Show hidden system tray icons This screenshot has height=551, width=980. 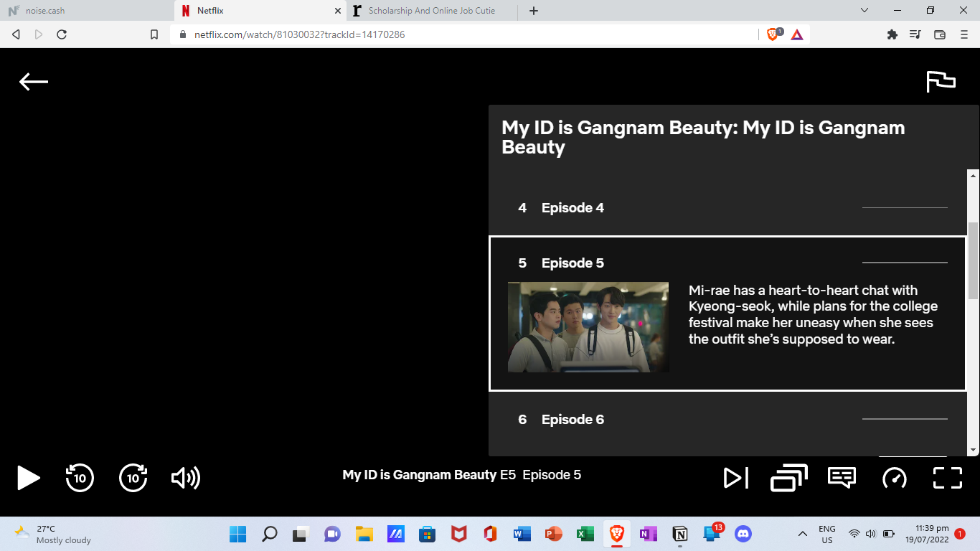coord(802,534)
